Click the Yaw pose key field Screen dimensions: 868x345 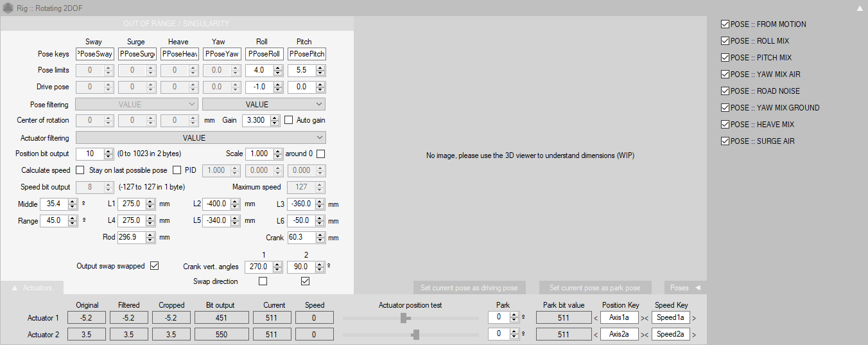[x=222, y=54]
